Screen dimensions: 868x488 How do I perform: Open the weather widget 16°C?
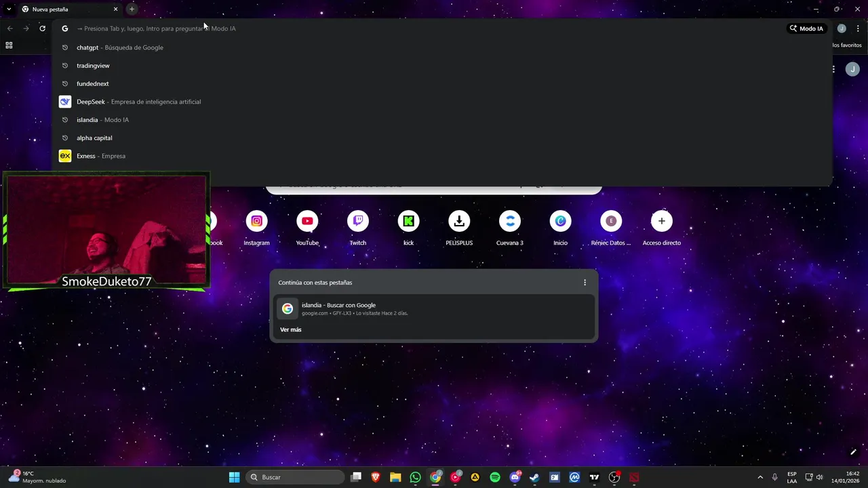37,477
